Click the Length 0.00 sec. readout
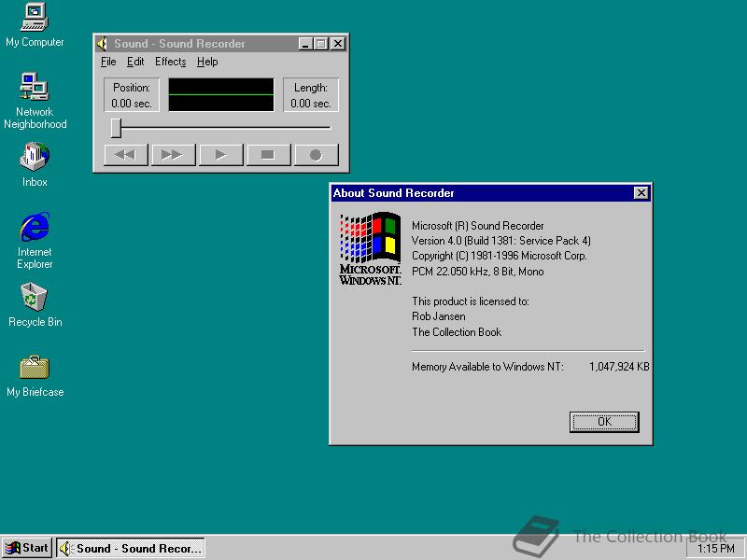747x560 pixels. [311, 95]
